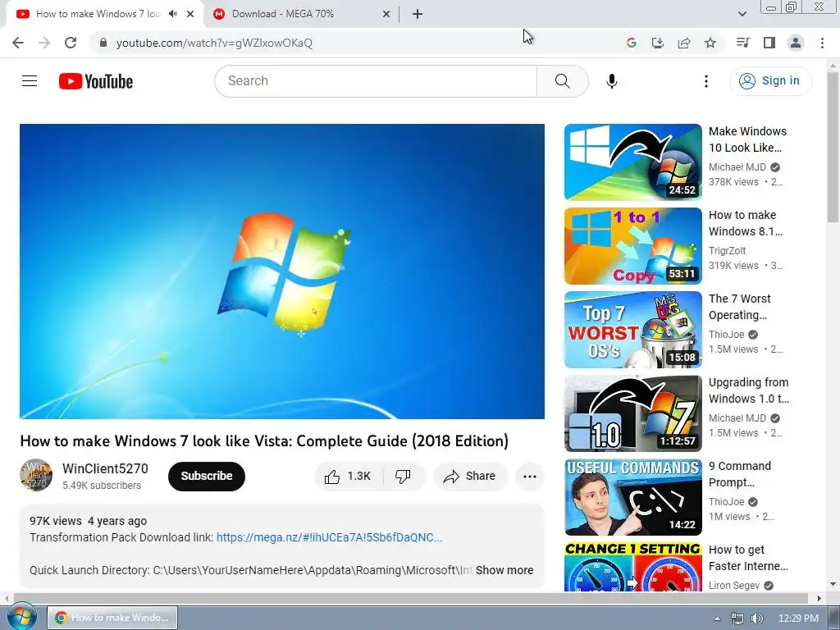840x630 pixels.
Task: Open more actions ellipsis below video
Action: 530,477
